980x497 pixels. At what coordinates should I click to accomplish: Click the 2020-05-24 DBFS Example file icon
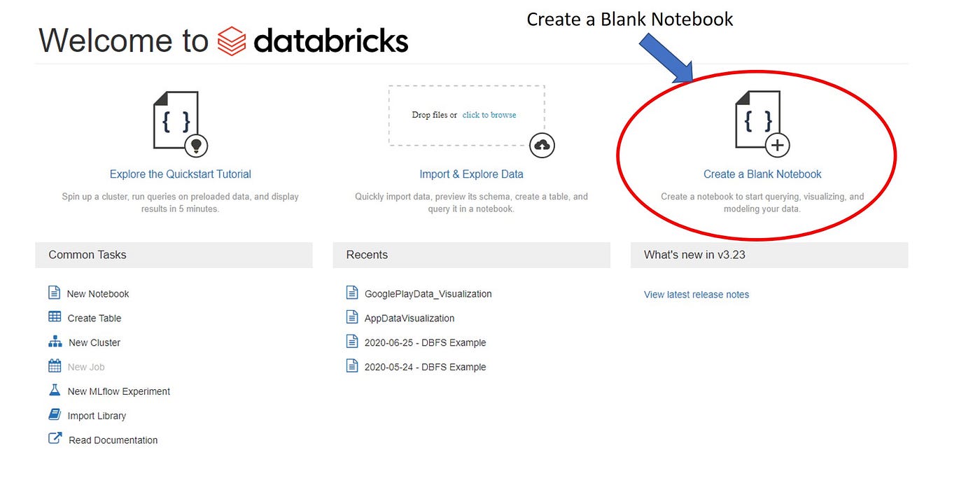pyautogui.click(x=352, y=366)
